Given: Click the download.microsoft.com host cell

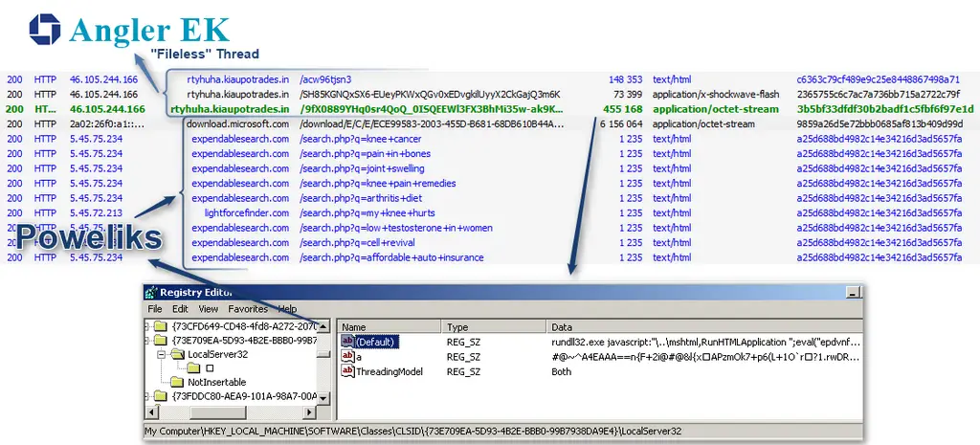Looking at the screenshot, I should [x=237, y=123].
